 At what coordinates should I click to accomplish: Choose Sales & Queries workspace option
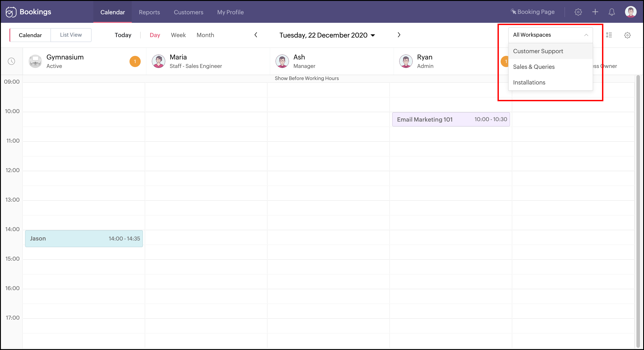pos(533,67)
